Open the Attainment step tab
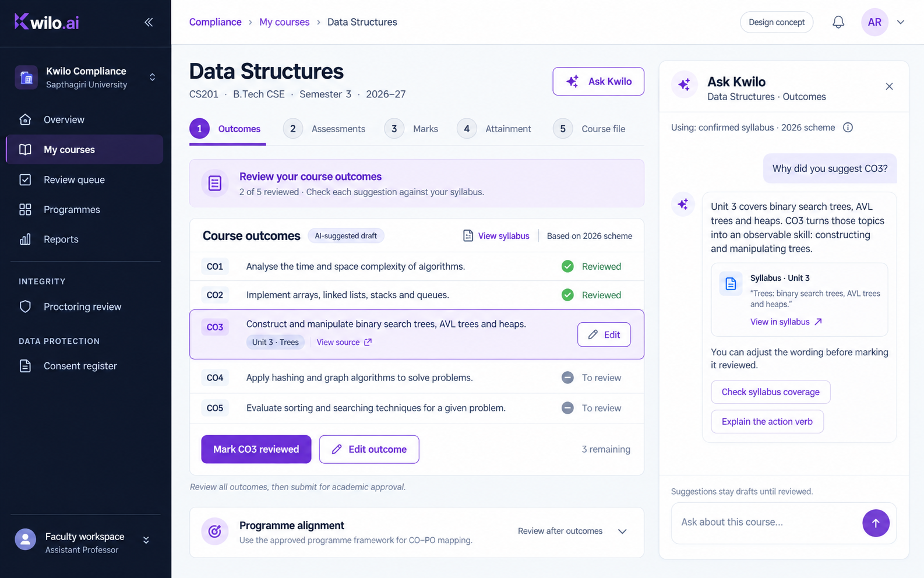The height and width of the screenshot is (578, 924). 494,129
